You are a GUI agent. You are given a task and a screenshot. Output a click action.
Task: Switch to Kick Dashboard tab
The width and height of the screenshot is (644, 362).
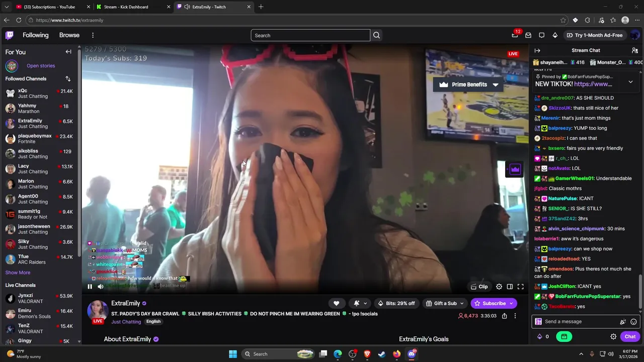pyautogui.click(x=133, y=7)
